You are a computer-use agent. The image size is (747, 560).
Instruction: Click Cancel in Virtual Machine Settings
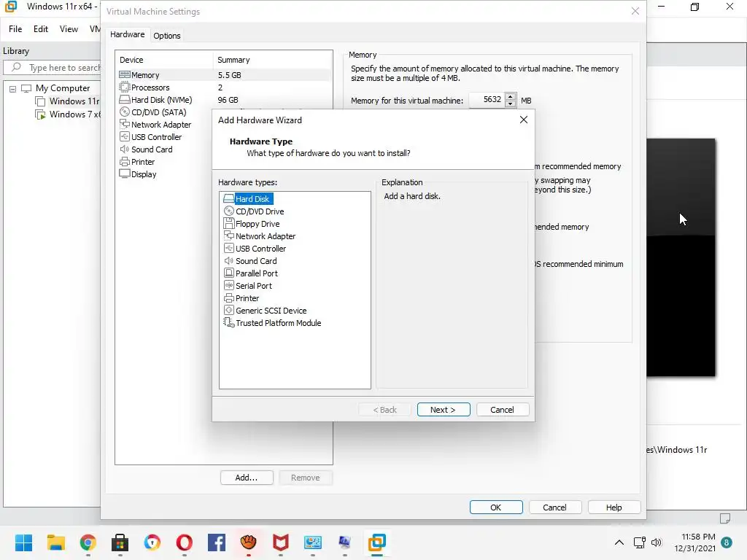555,507
